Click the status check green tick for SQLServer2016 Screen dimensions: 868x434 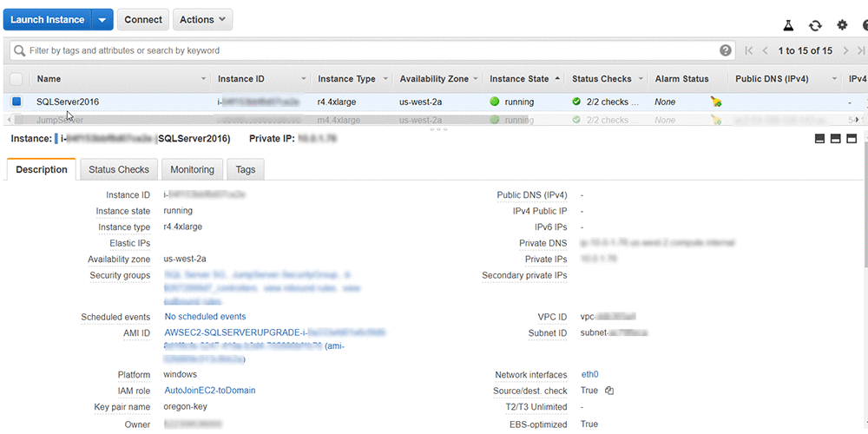click(x=576, y=102)
